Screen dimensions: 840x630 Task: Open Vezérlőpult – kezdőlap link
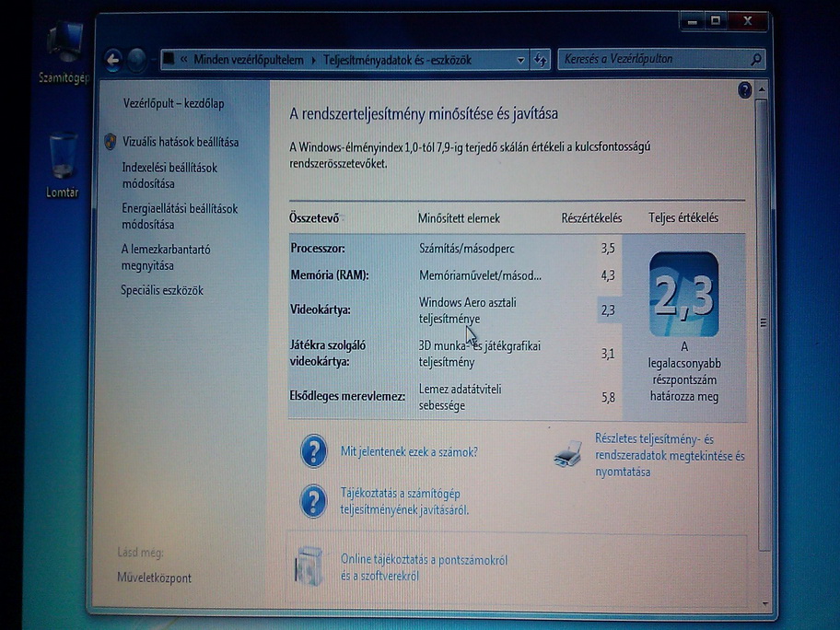[x=173, y=103]
